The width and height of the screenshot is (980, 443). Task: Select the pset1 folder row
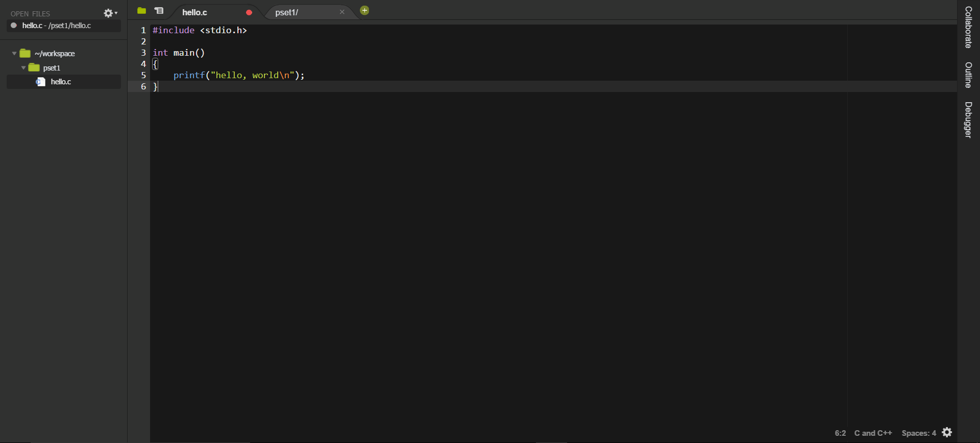coord(64,68)
